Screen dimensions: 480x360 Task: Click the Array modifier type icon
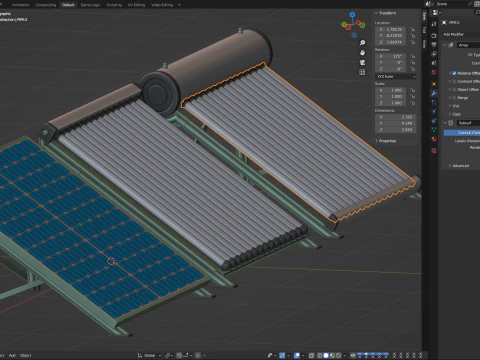click(451, 45)
